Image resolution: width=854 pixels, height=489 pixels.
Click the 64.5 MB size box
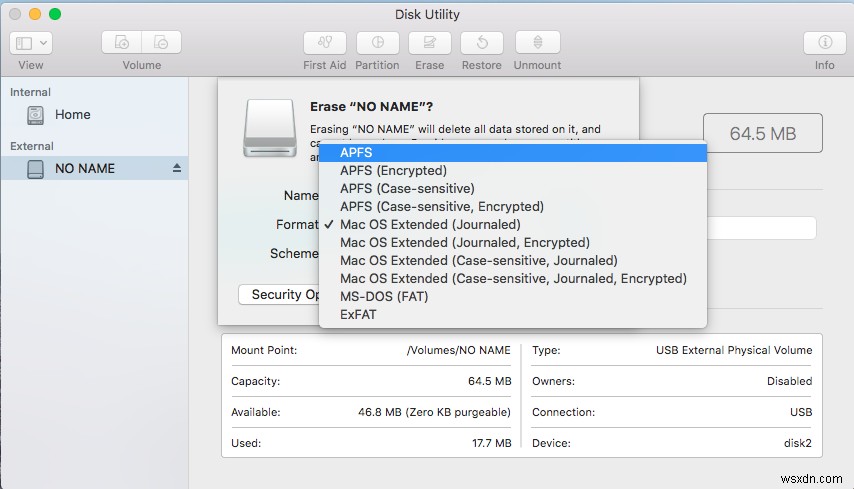point(762,133)
